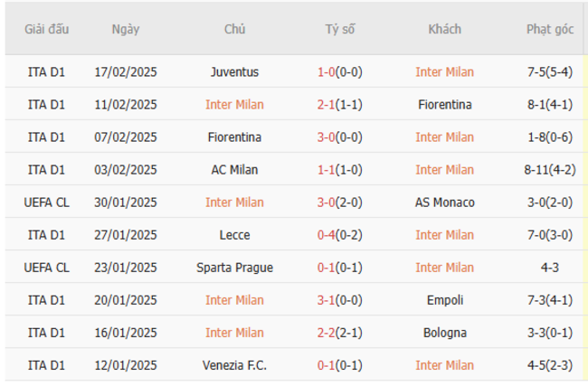Click the AS Monaco team name
The width and height of the screenshot is (588, 386).
tap(444, 202)
